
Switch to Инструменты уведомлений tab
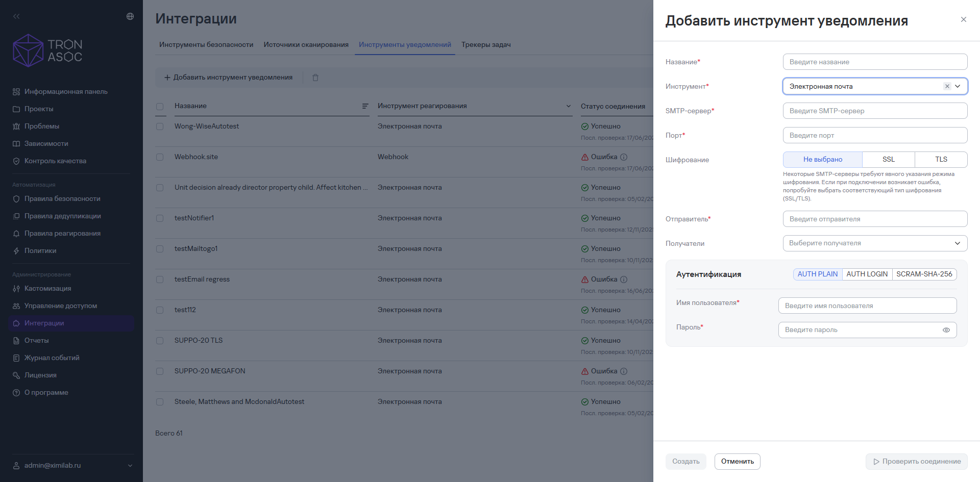pyautogui.click(x=405, y=45)
